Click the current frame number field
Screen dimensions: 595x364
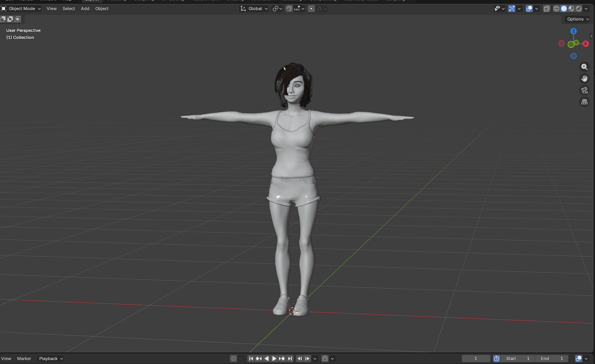click(476, 358)
